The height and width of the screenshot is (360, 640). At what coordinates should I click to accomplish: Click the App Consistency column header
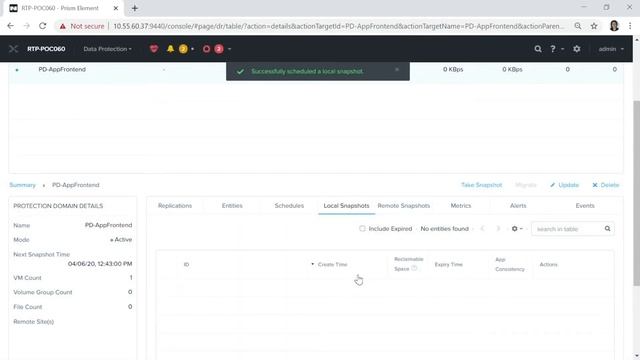[x=510, y=264]
